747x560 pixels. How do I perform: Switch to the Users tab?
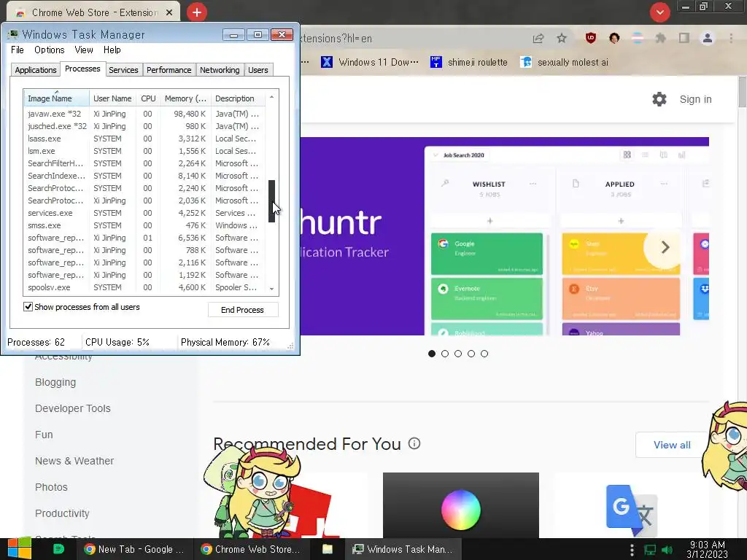tap(258, 70)
